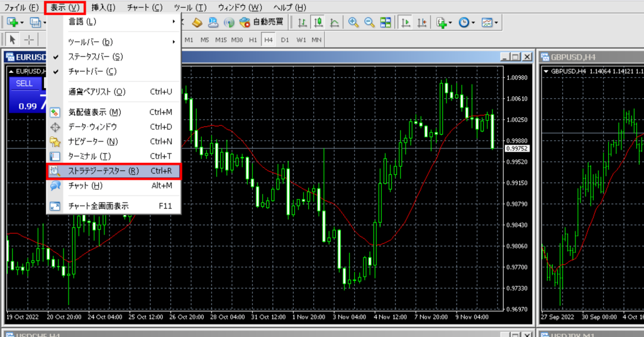Image resolution: width=644 pixels, height=337 pixels.
Task: Choose 通貨ペアリスト (O) from the menu
Action: click(x=113, y=92)
